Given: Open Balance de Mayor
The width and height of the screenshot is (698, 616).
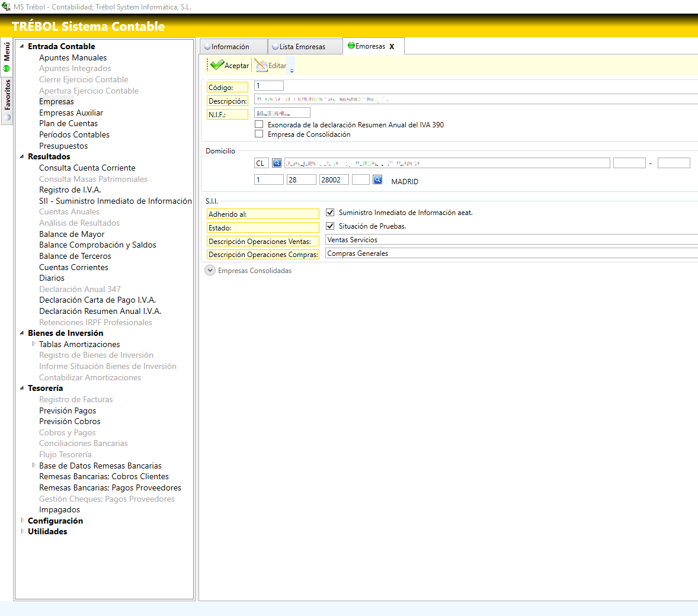Looking at the screenshot, I should (72, 234).
